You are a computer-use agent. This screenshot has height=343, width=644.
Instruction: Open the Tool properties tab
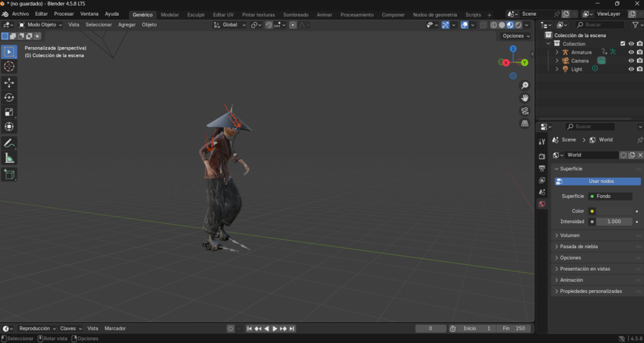[x=541, y=141]
